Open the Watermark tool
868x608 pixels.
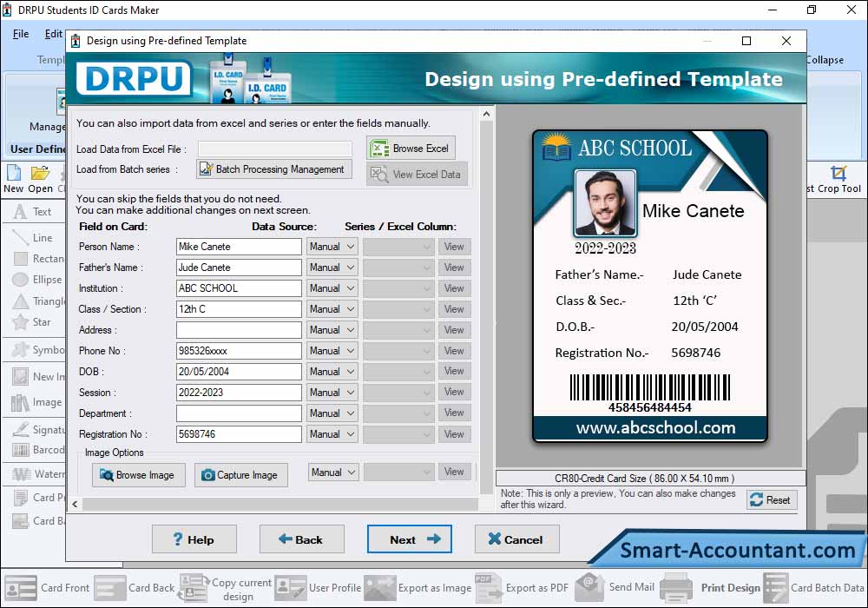click(x=37, y=474)
